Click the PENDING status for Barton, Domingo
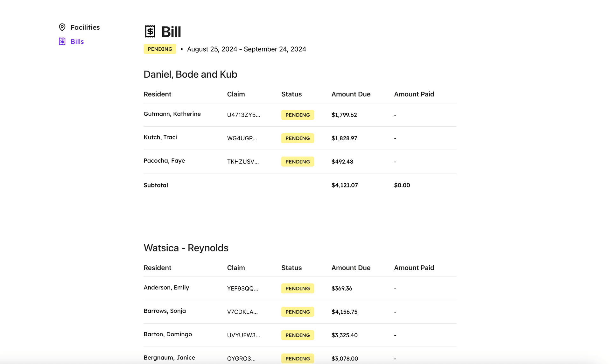Viewport: 611px width, 364px height. point(297,335)
